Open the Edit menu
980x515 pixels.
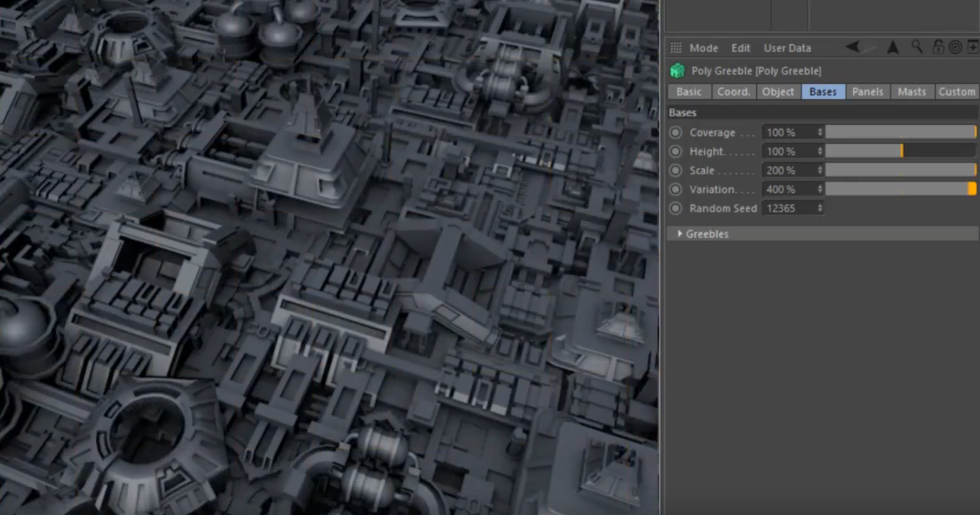[x=740, y=48]
